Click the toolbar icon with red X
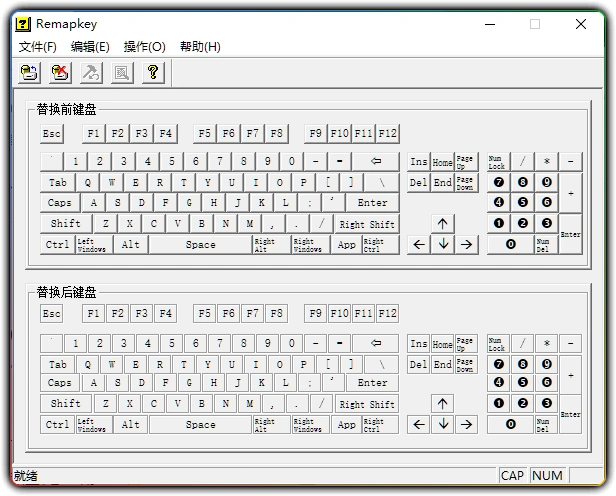This screenshot has height=496, width=616. pos(60,73)
